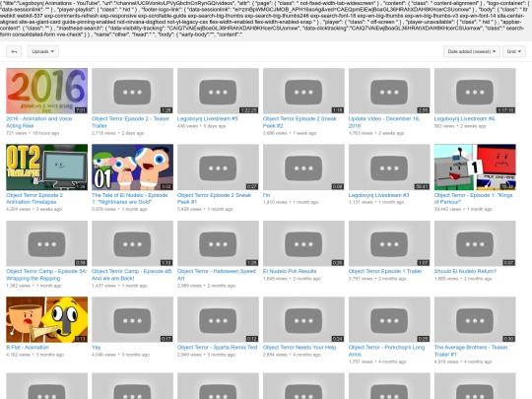532x399 pixels.
Task: Click thumbnail for Object Terror Episode 1 Trailer
Action: pyautogui.click(x=389, y=243)
